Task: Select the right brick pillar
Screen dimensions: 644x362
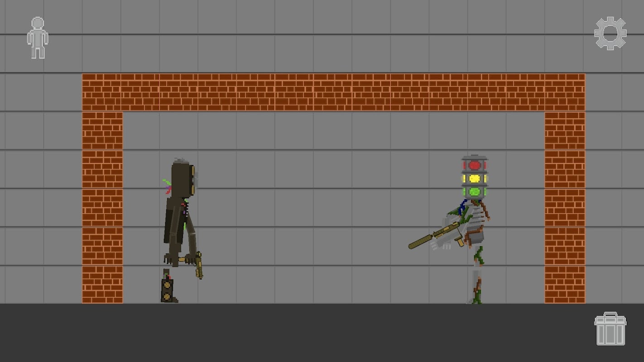Action: [565, 207]
